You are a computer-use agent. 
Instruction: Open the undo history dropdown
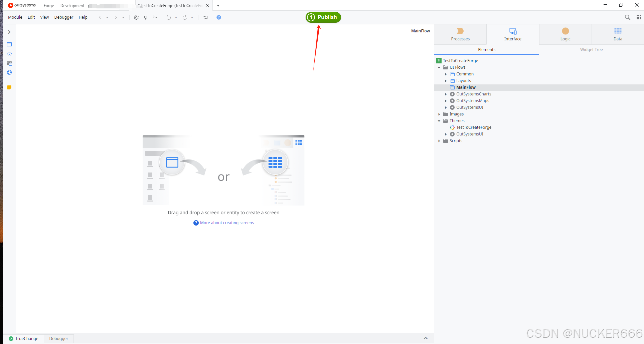tap(176, 18)
